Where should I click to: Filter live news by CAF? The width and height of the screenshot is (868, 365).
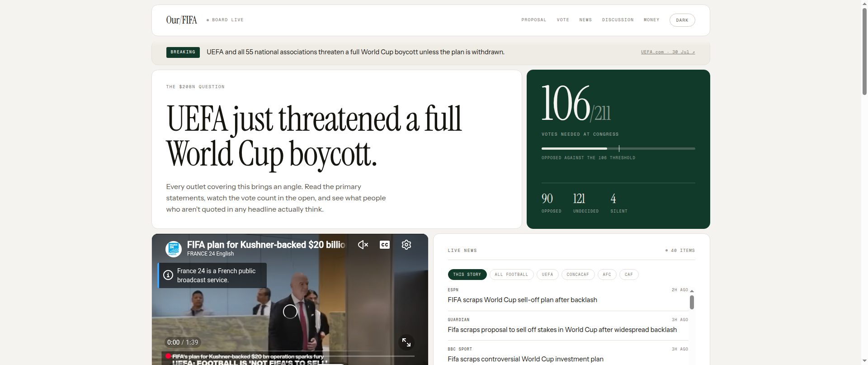tap(629, 275)
